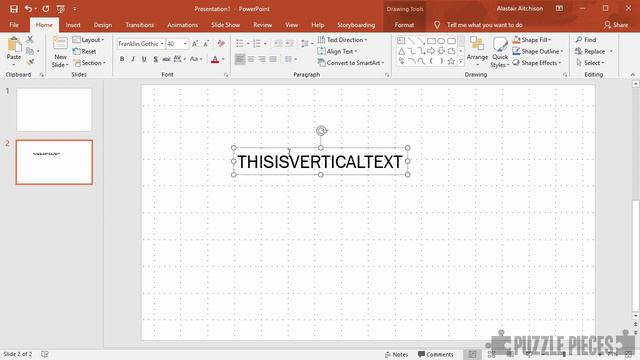
Task: Open the Select dropdown in Editing
Action: coord(591,63)
